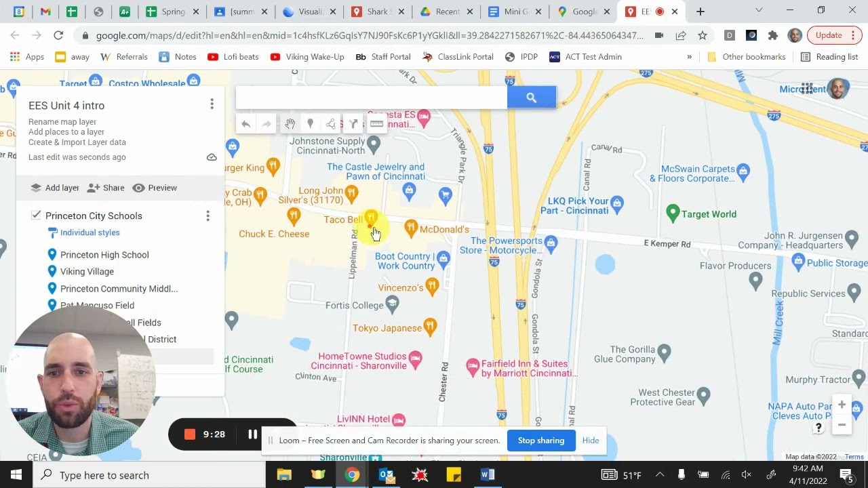Click the Preview button
The width and height of the screenshot is (868, 488).
[155, 188]
